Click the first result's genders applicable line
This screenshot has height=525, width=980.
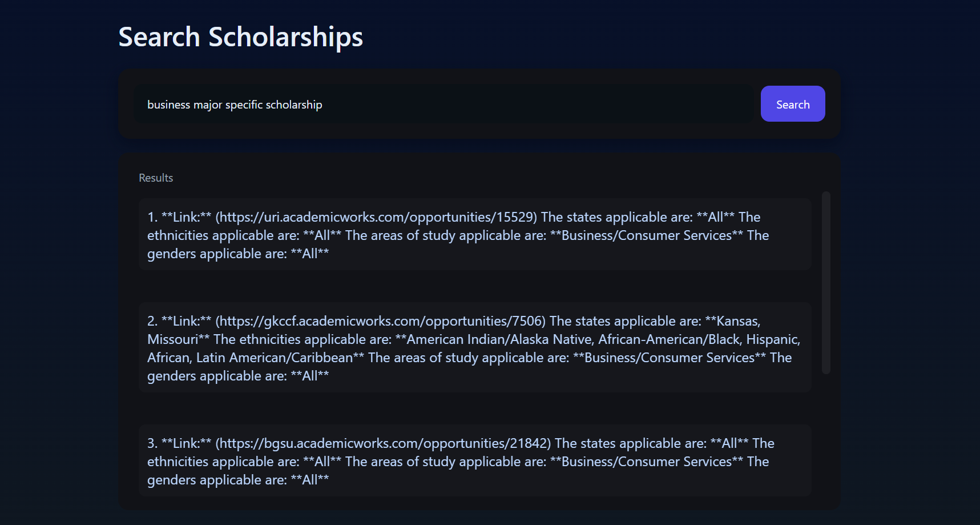(x=237, y=254)
